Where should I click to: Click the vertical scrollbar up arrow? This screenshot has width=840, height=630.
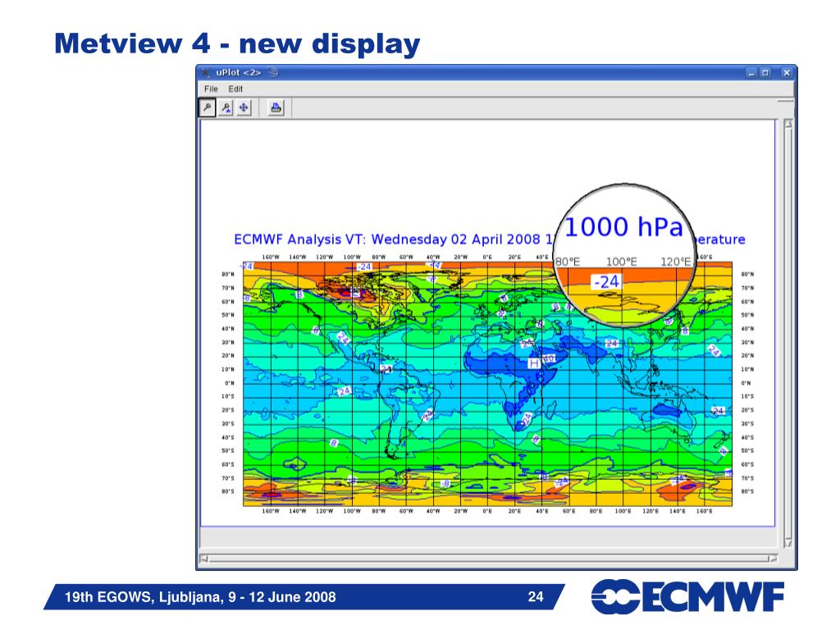[x=788, y=125]
